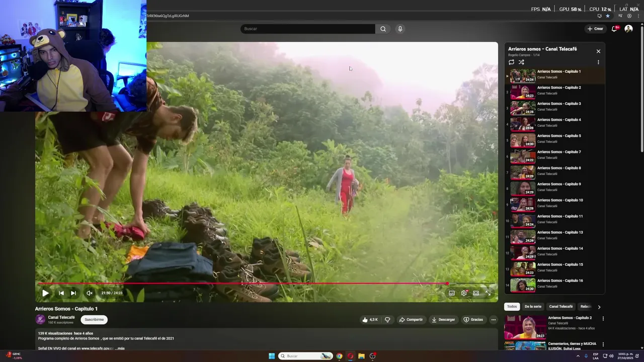Toggle playlist shuffle
This screenshot has width=644, height=362.
tap(521, 62)
